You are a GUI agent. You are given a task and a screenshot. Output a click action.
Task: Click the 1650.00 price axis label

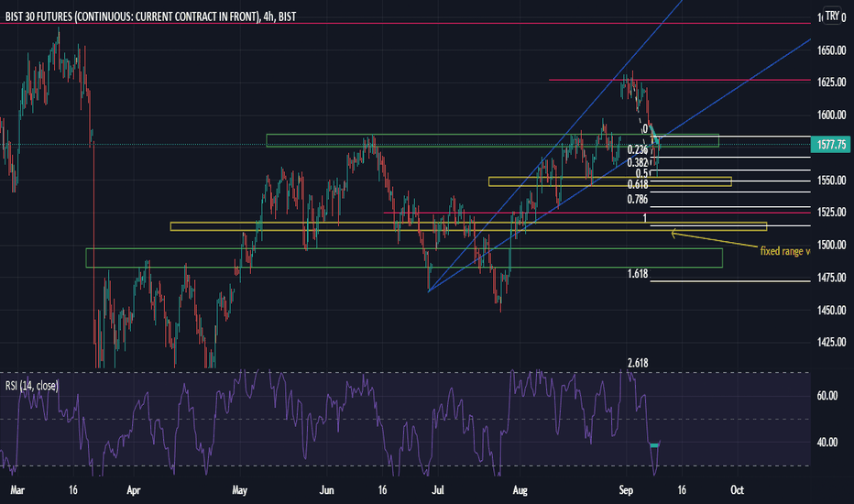[x=832, y=50]
